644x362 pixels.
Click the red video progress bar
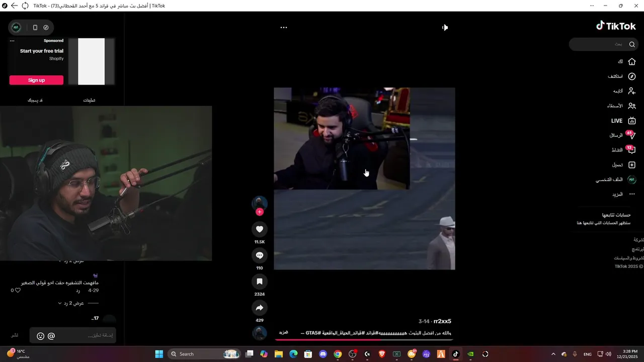(x=364, y=339)
